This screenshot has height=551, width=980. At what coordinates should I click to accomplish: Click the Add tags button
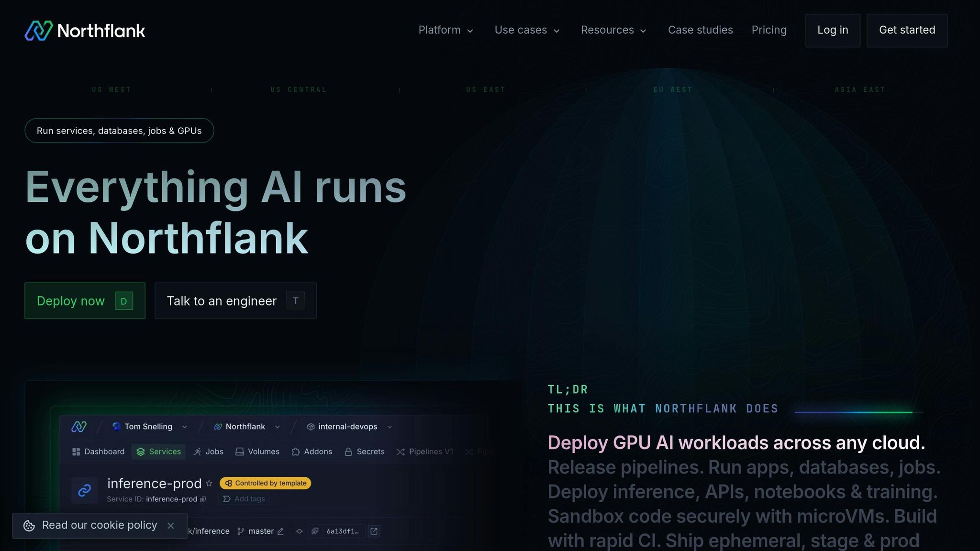(x=244, y=499)
